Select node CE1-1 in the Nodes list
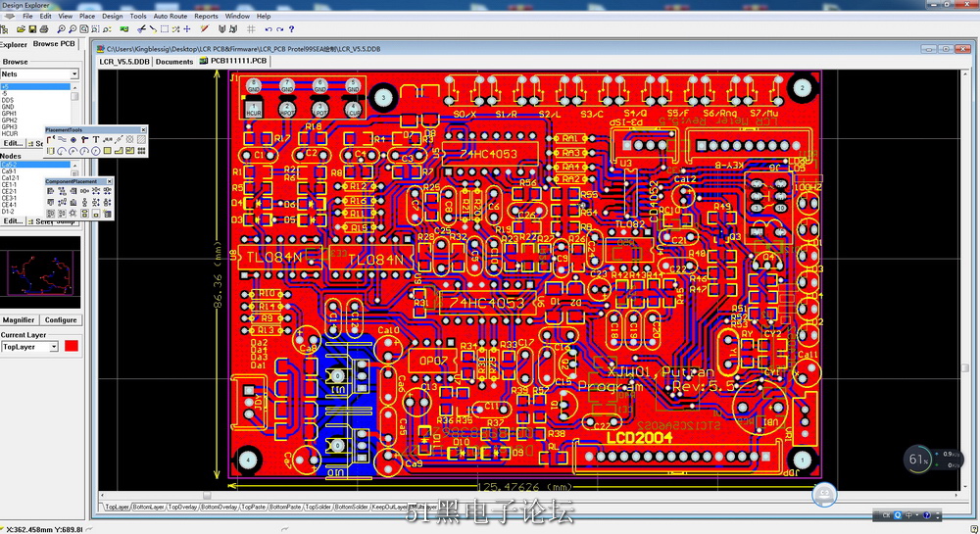This screenshot has width=980, height=534. 9,185
